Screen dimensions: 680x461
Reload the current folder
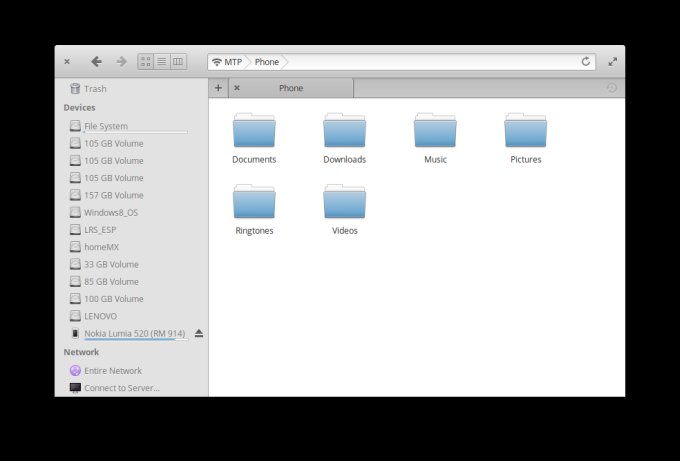coord(586,62)
